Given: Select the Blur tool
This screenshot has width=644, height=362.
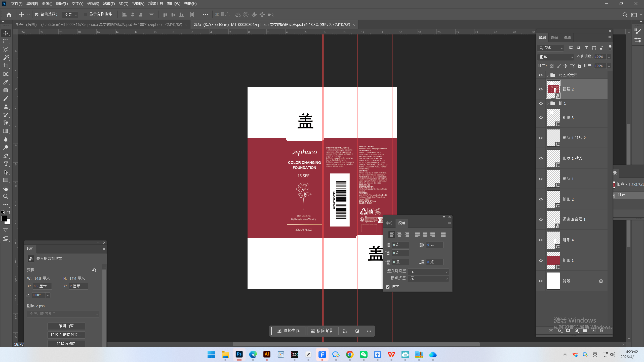Looking at the screenshot, I should [x=6, y=139].
